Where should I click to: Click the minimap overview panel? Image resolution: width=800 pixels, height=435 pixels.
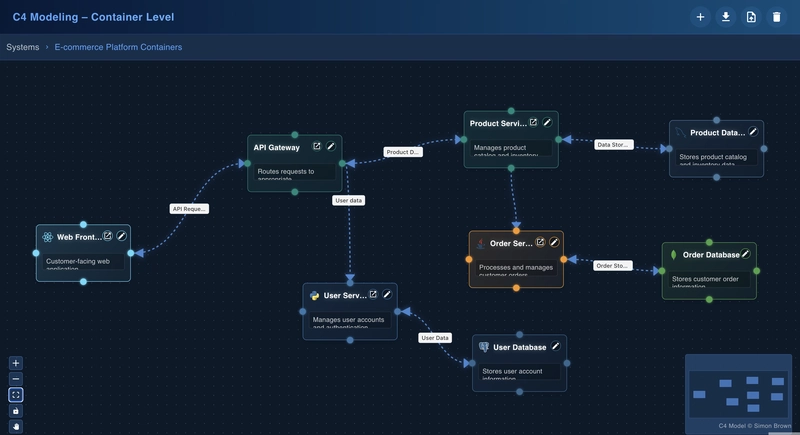pos(738,393)
